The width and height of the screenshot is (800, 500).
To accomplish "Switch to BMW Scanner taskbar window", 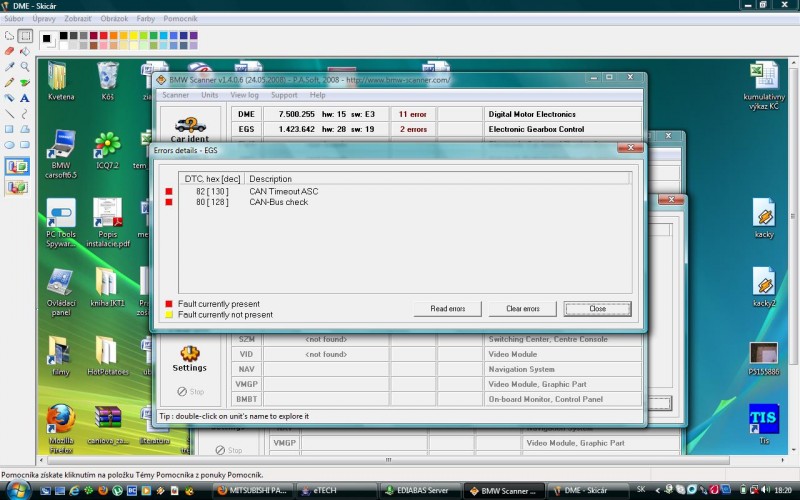I will [505, 491].
